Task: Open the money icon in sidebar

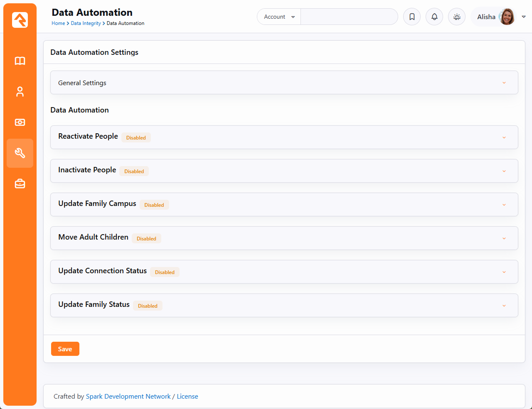Action: pyautogui.click(x=20, y=122)
